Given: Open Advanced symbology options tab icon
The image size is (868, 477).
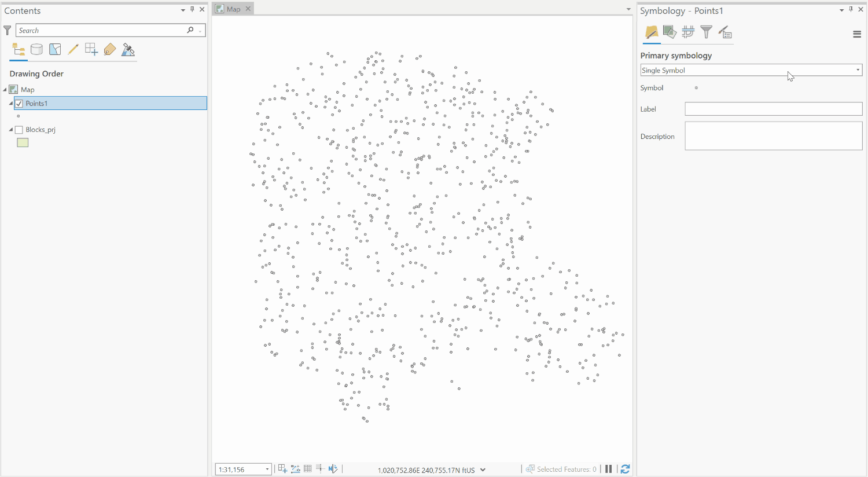Looking at the screenshot, I should tap(725, 32).
